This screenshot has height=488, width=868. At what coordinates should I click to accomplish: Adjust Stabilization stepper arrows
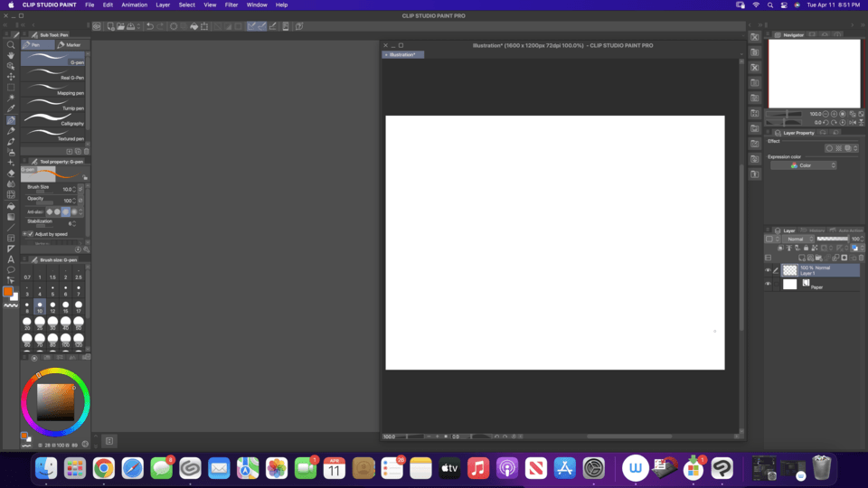(74, 223)
